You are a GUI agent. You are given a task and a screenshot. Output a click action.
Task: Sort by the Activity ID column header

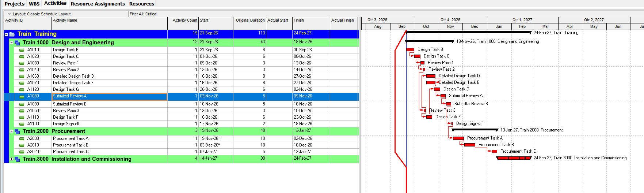[28, 23]
